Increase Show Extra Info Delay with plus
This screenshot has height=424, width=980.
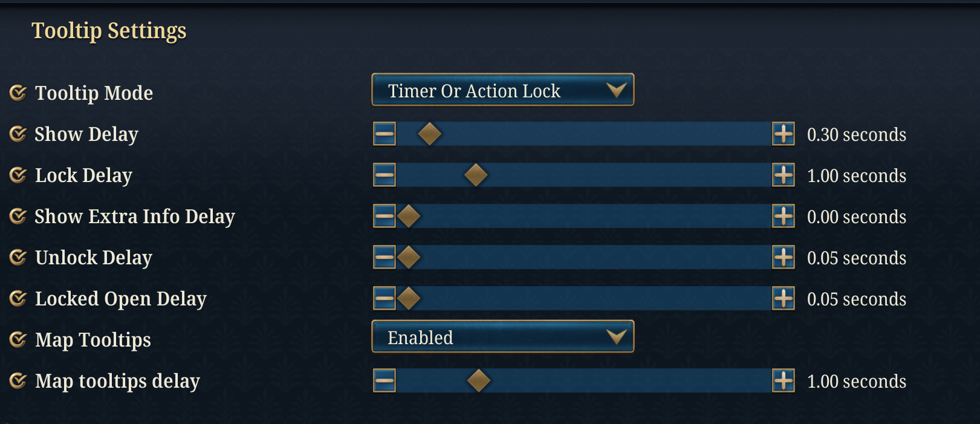tap(784, 216)
